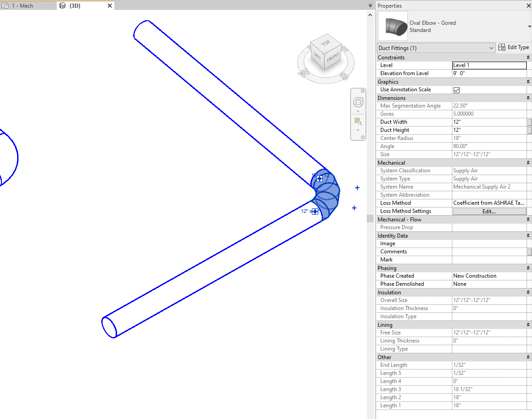The width and height of the screenshot is (532, 419).
Task: Open the type selector dropdown arrow
Action: pos(529,27)
